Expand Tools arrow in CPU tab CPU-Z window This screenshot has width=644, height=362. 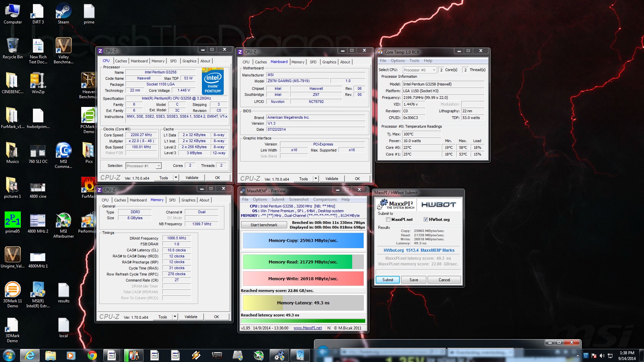176,178
